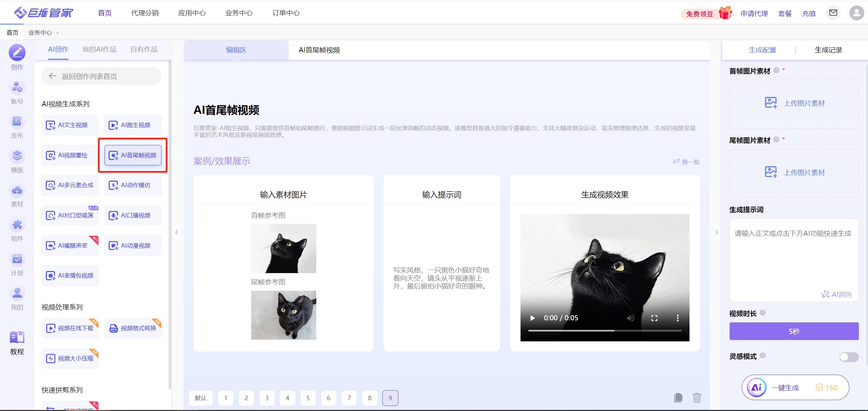Select the 组件 puzzle icon in sidebar
This screenshot has height=411, width=868.
coord(17,225)
